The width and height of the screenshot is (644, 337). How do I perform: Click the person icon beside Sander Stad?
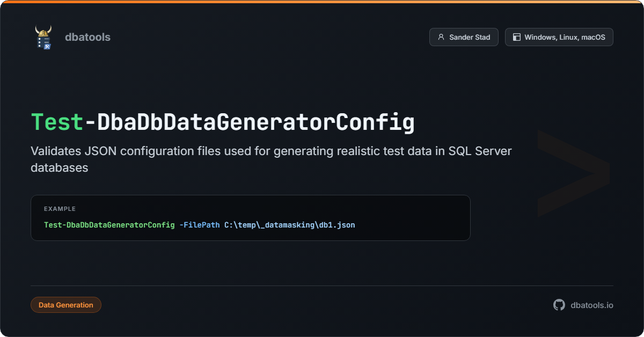pyautogui.click(x=441, y=37)
